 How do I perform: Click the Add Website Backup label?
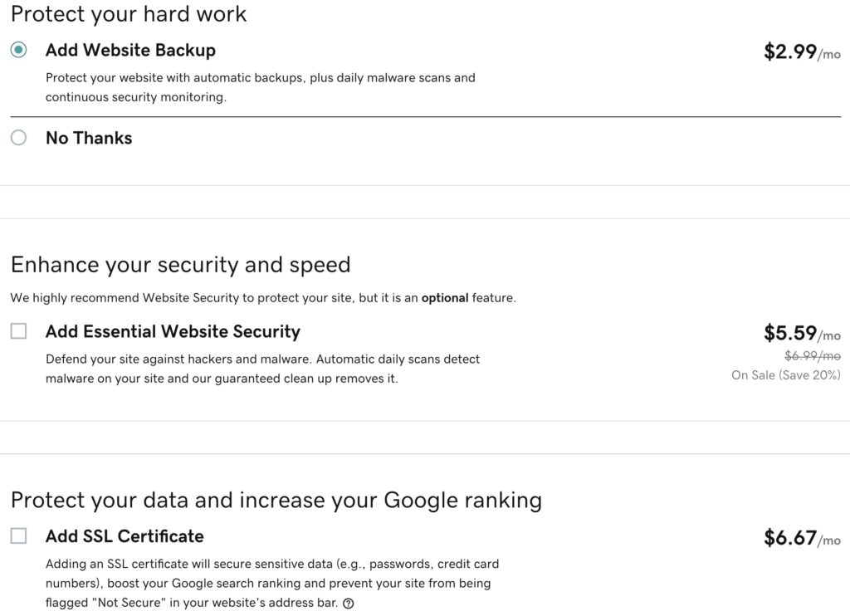(130, 50)
